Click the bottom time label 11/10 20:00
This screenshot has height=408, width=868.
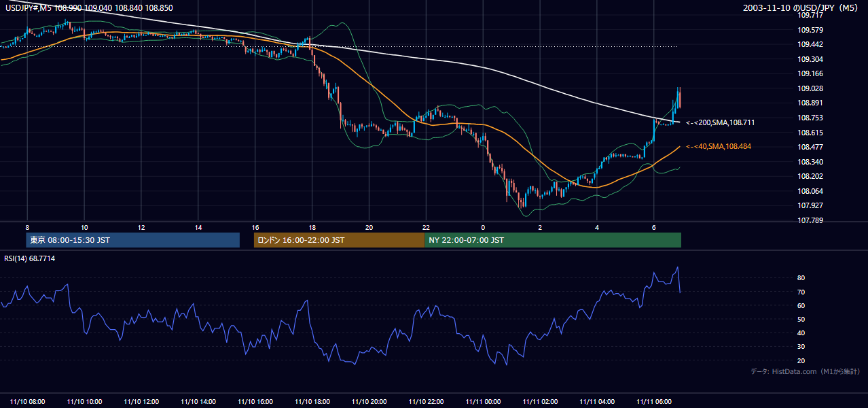369,401
